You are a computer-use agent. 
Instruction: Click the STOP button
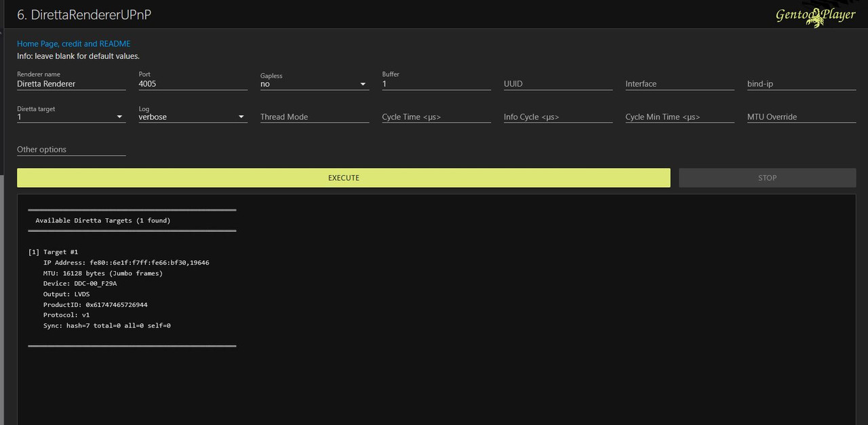pyautogui.click(x=767, y=178)
